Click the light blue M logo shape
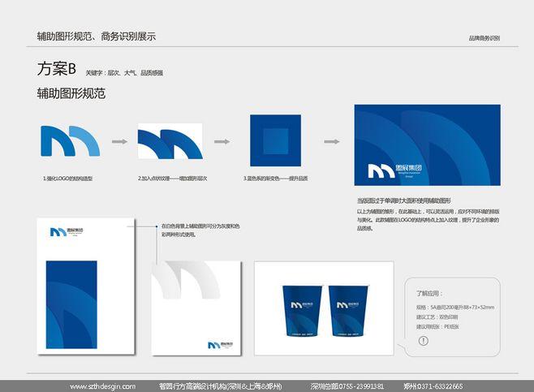534x392 pixels. (x=71, y=142)
